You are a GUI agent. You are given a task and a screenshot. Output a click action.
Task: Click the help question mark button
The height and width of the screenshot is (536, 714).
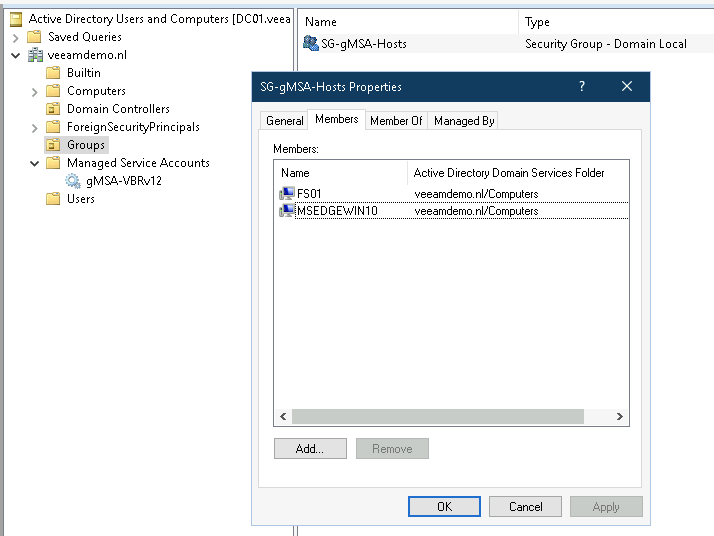click(x=582, y=87)
